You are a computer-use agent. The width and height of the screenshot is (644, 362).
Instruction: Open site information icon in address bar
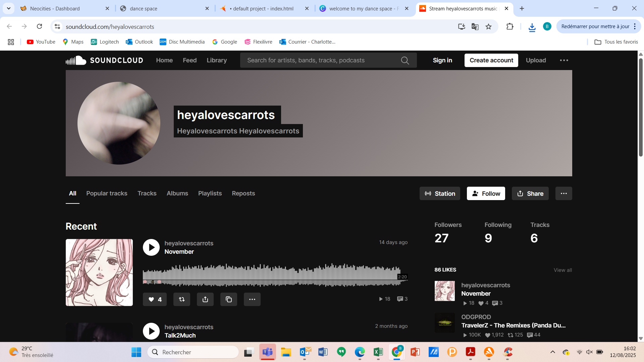(57, 26)
